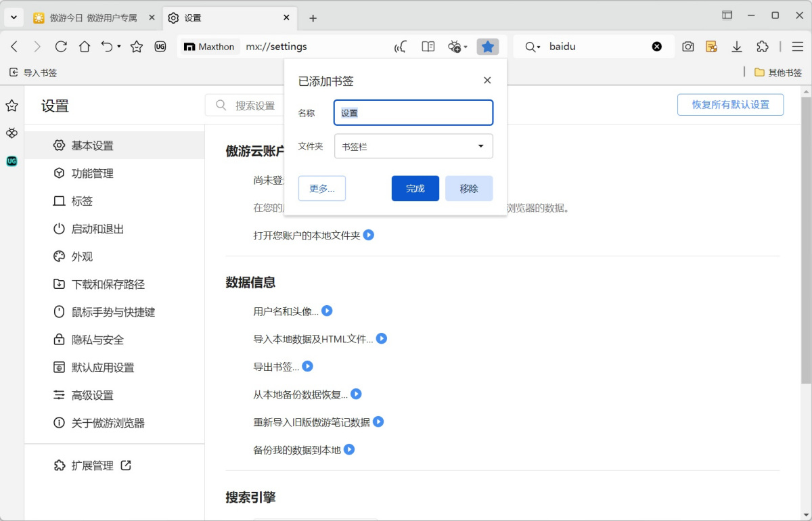Activate the read-aloud icon in address bar

click(x=399, y=46)
